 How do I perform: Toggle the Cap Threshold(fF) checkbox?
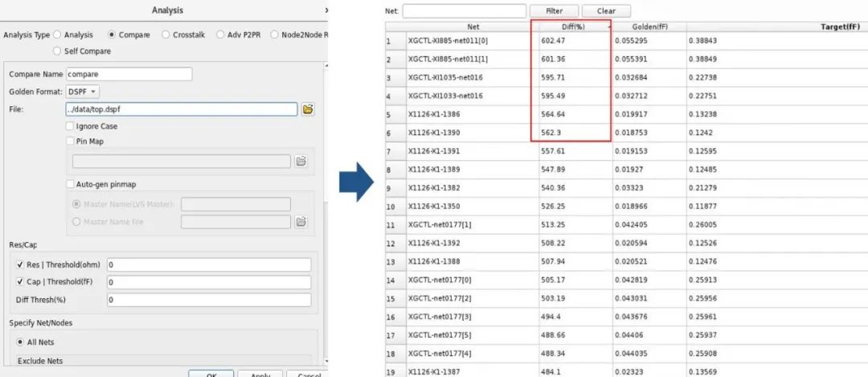(x=20, y=282)
